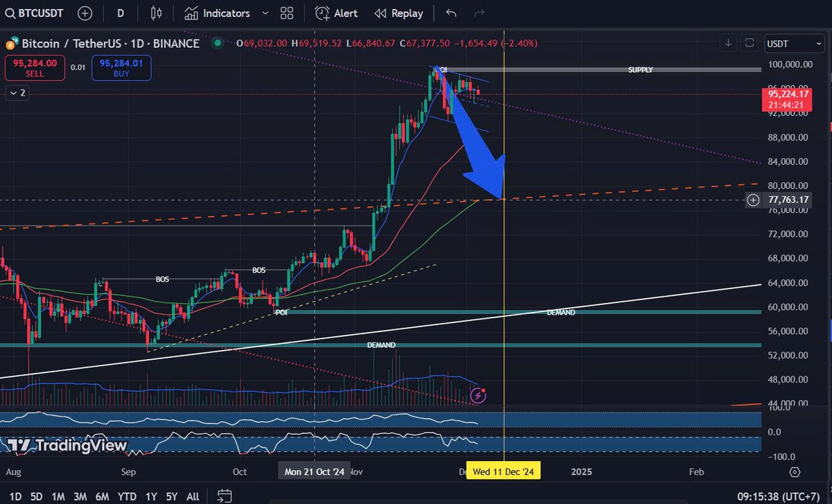This screenshot has width=832, height=504.
Task: Click the 2025 label on time axis
Action: [x=581, y=471]
